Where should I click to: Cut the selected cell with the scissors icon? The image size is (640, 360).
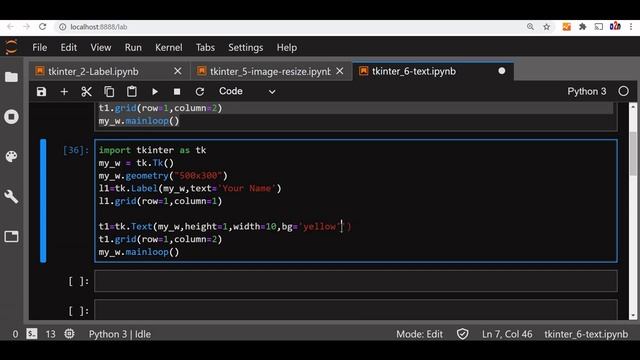(86, 91)
